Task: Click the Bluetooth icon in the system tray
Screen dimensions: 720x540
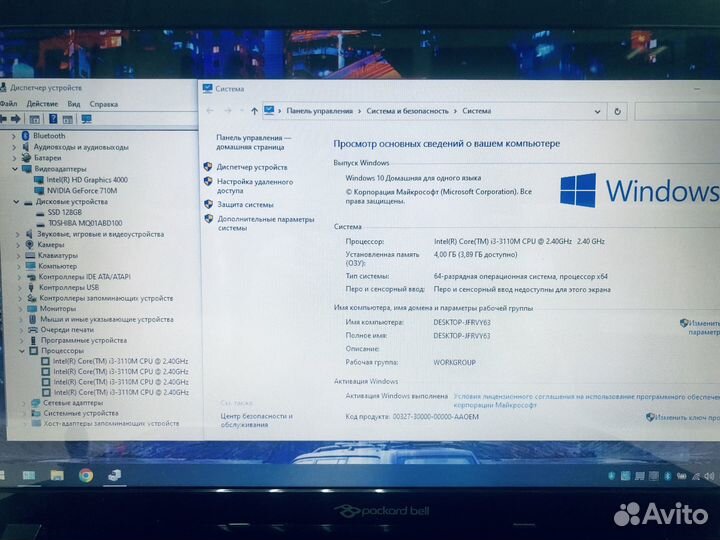Action: click(668, 476)
